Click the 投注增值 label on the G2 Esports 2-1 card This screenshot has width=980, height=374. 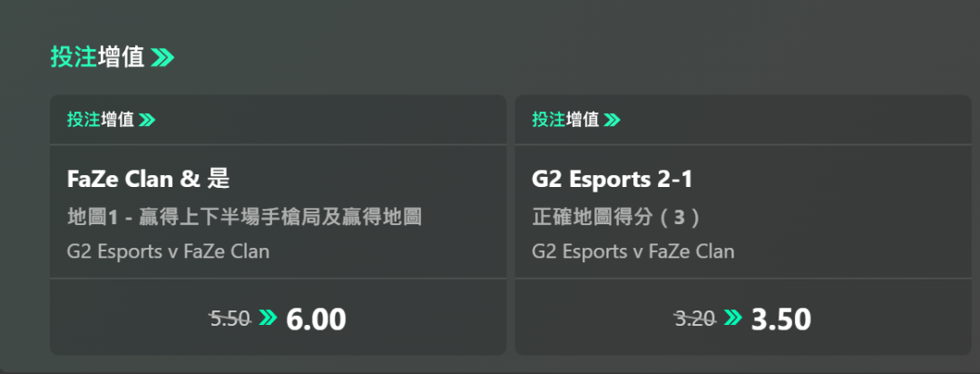(x=564, y=120)
